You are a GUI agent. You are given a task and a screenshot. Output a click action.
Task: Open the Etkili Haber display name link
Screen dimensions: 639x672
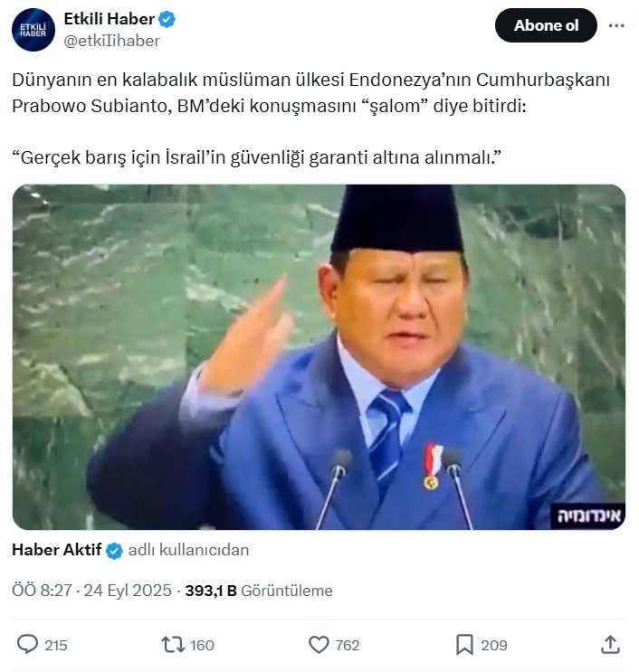pos(109,19)
